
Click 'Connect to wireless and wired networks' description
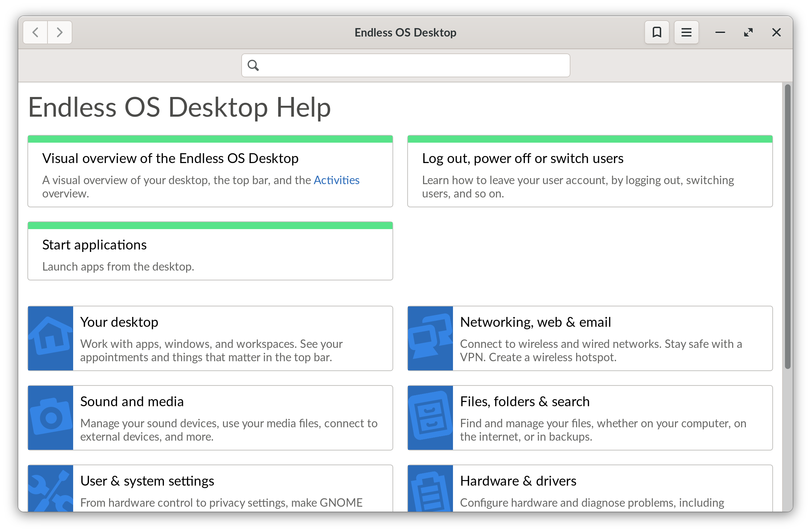(601, 350)
